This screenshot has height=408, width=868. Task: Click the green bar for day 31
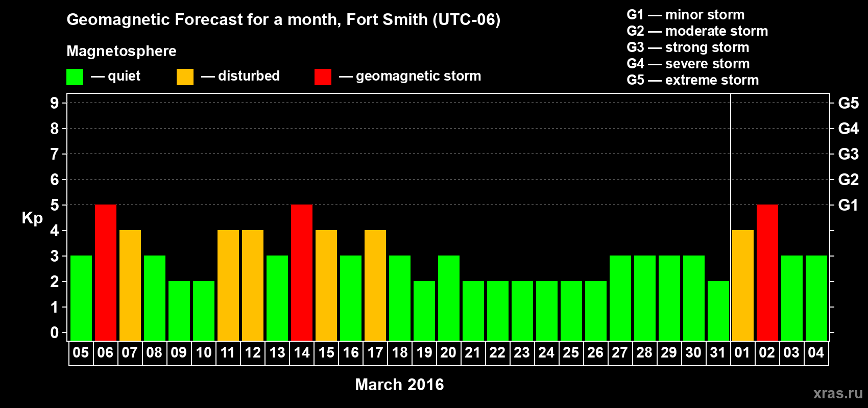[718, 311]
